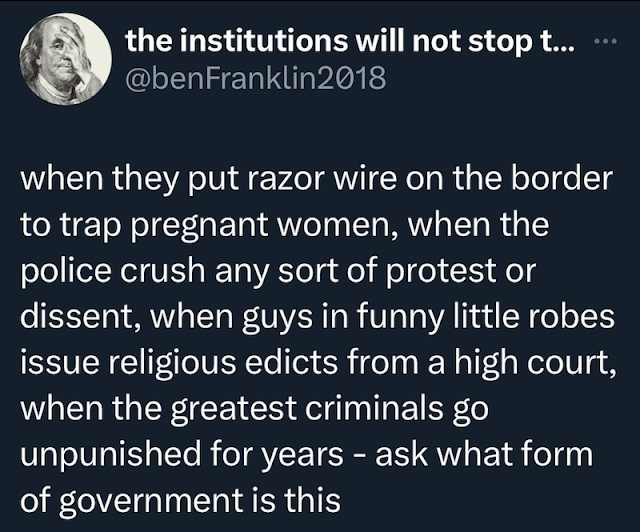Click the tweet line starting "when they put razor wire"

[x=317, y=180]
